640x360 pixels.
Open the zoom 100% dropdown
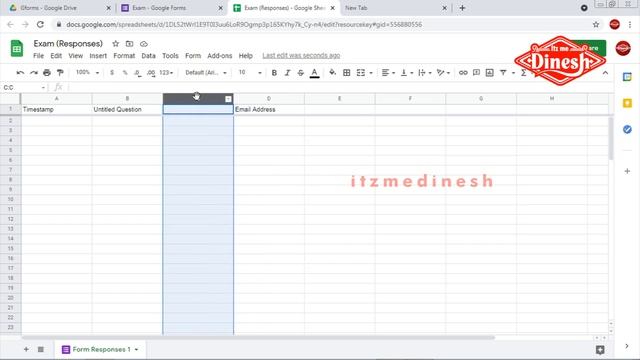click(87, 72)
